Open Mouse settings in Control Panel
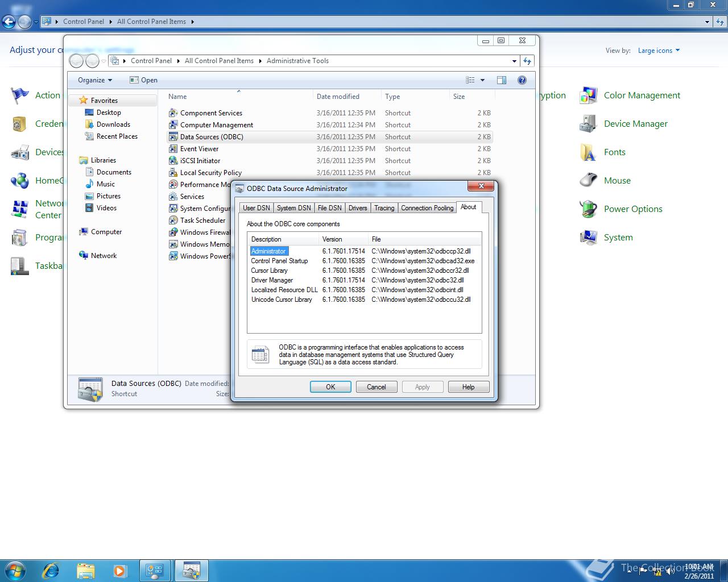Image resolution: width=728 pixels, height=582 pixels. click(617, 180)
